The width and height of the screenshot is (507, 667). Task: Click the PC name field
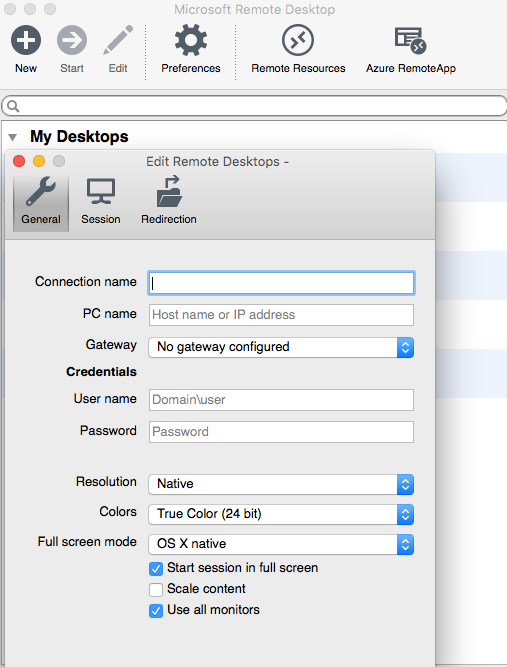pyautogui.click(x=281, y=315)
